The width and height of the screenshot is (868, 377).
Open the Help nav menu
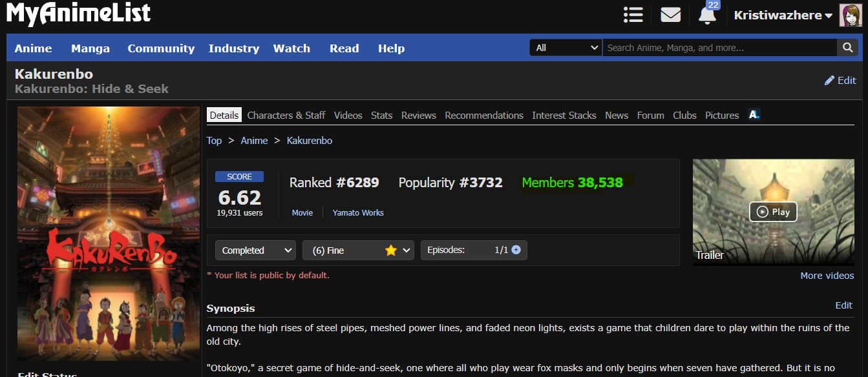click(391, 48)
